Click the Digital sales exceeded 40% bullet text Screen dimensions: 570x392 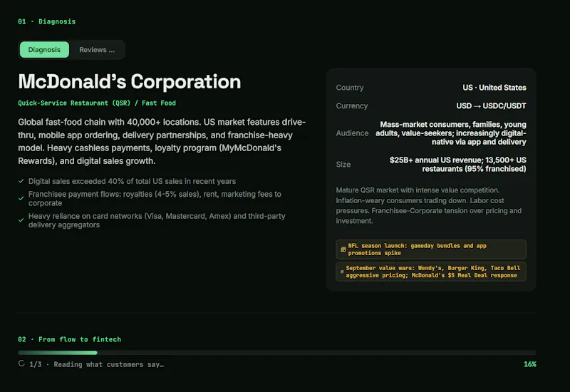click(x=132, y=181)
